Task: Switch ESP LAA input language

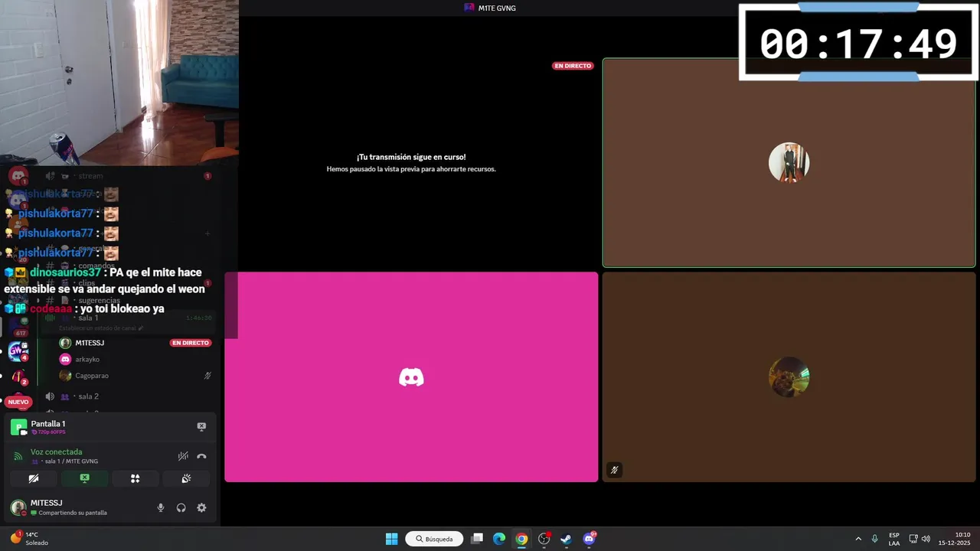Action: 894,539
